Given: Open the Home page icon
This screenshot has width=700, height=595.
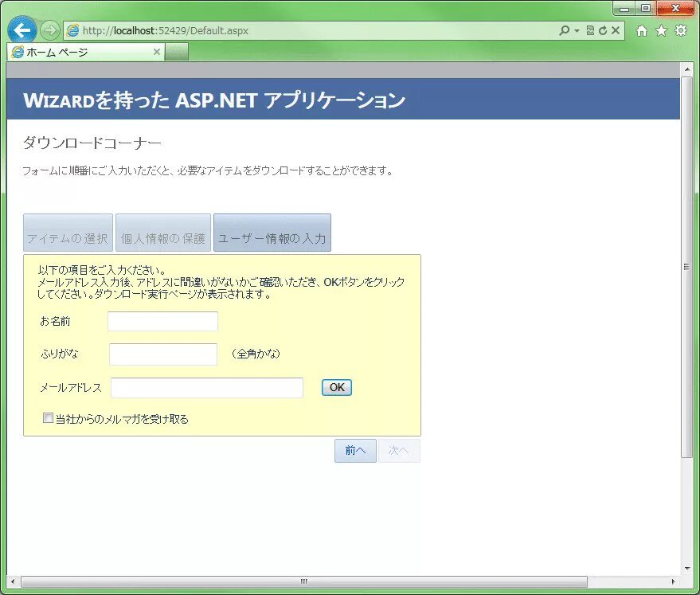Looking at the screenshot, I should (642, 30).
